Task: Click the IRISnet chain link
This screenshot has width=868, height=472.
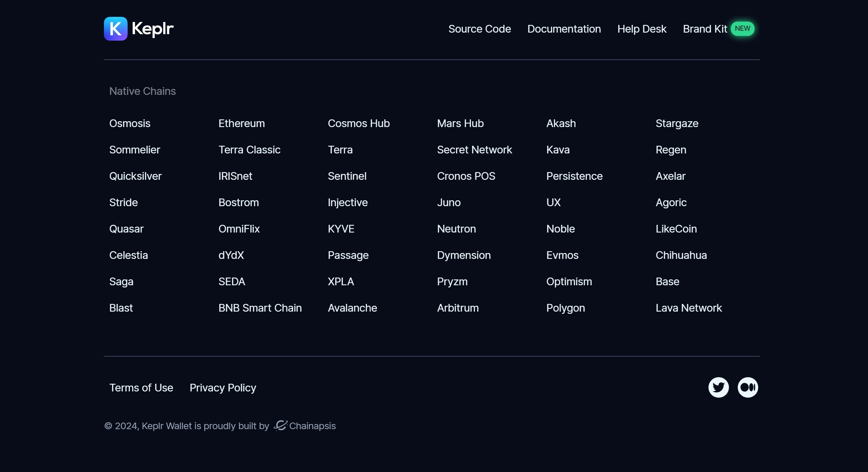Action: [235, 176]
